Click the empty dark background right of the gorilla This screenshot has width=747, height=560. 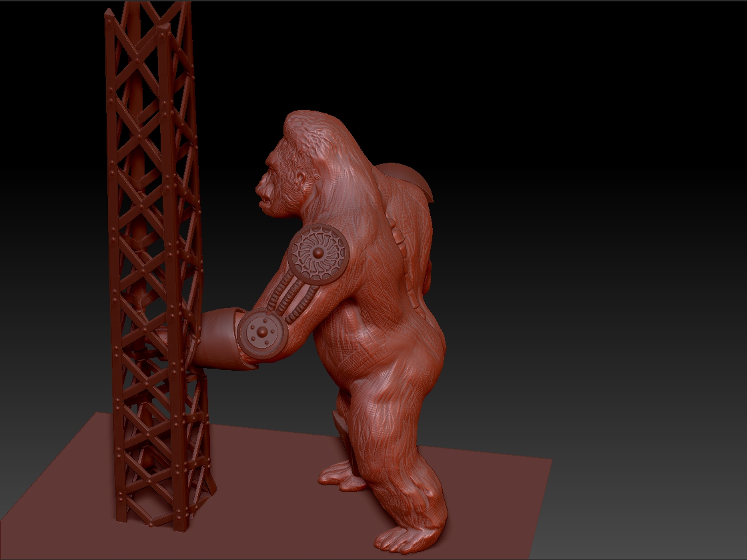(x=600, y=233)
